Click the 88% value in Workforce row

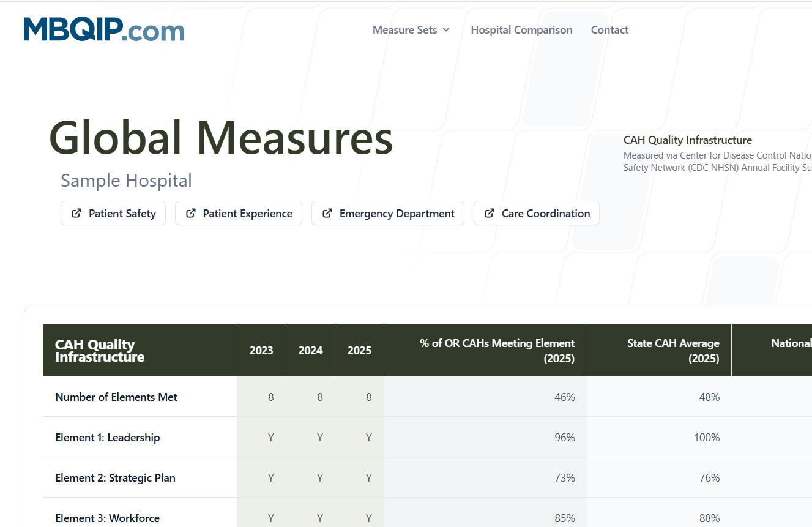[x=709, y=518]
